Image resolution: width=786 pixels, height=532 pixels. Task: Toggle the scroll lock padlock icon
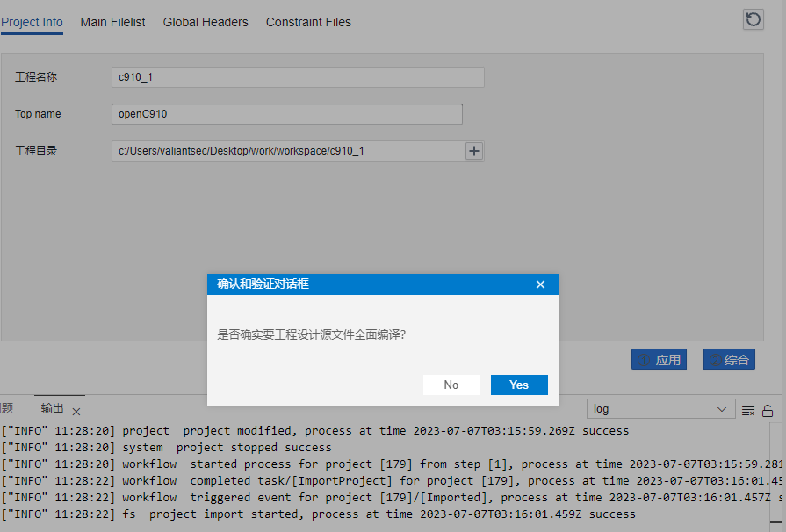click(768, 410)
